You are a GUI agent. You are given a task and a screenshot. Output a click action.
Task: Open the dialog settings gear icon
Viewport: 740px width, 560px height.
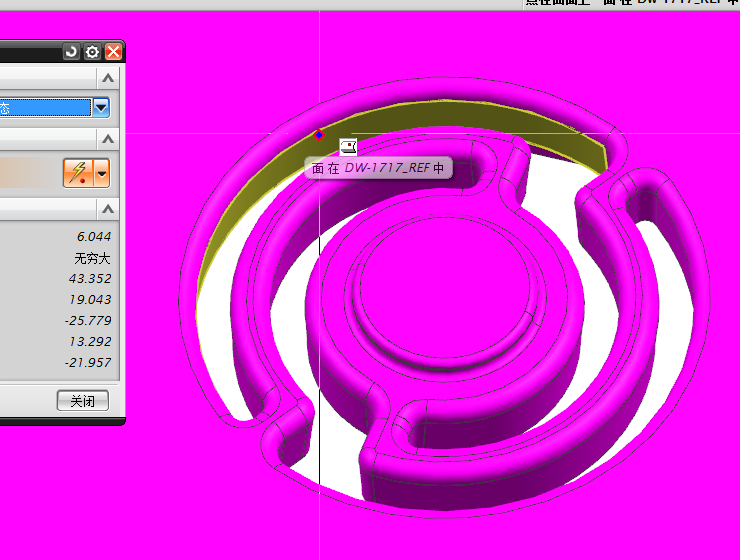[92, 52]
